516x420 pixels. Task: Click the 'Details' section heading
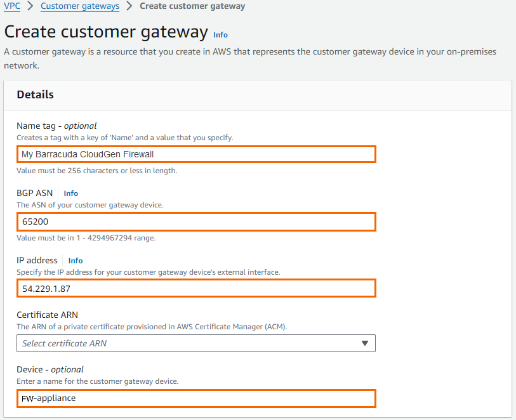35,95
